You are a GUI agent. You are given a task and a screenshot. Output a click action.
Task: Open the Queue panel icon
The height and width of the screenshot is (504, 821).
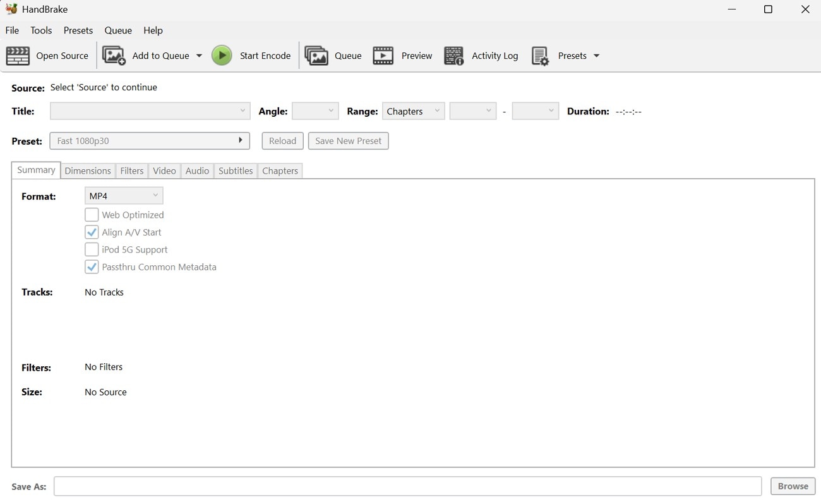(316, 56)
